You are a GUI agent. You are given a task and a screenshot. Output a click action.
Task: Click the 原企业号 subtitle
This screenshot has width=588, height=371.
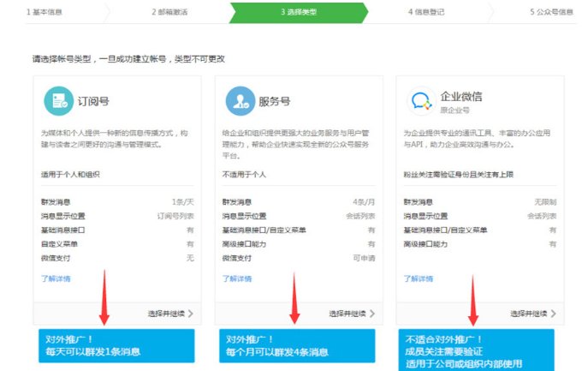point(454,110)
